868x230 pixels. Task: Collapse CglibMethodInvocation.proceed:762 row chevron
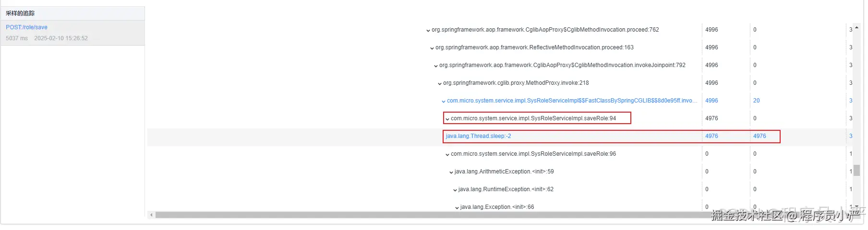click(428, 30)
